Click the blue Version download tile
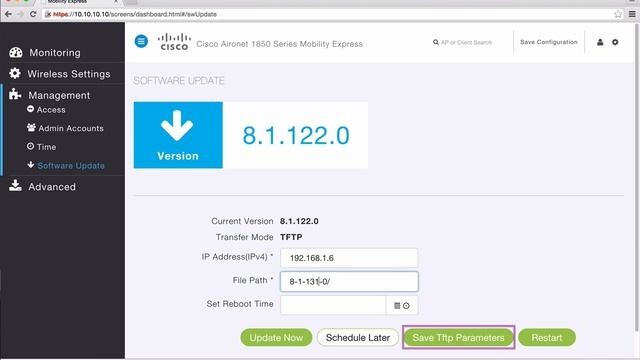This screenshot has height=360, width=640. (x=178, y=135)
